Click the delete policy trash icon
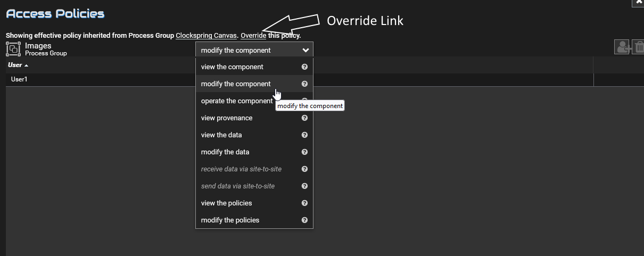This screenshot has width=644, height=256. pyautogui.click(x=638, y=47)
